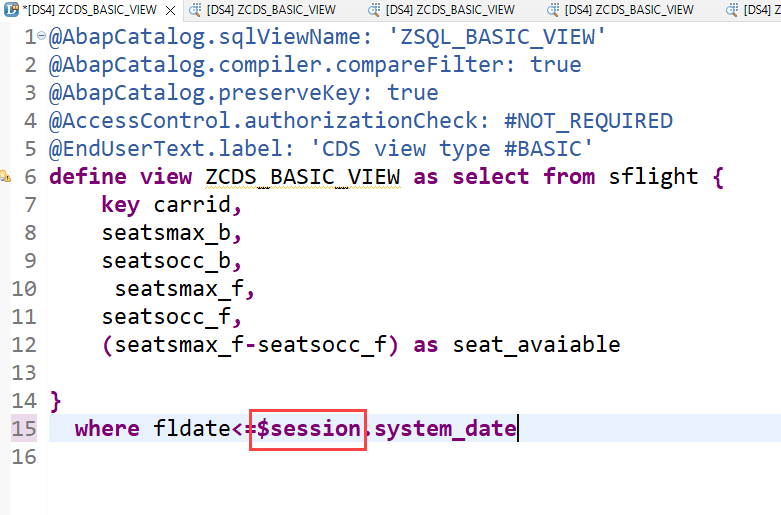Screen dimensions: 781x515
Task: Click ZCDS_BASIC_VIEW in the define view statement
Action: coord(303,177)
